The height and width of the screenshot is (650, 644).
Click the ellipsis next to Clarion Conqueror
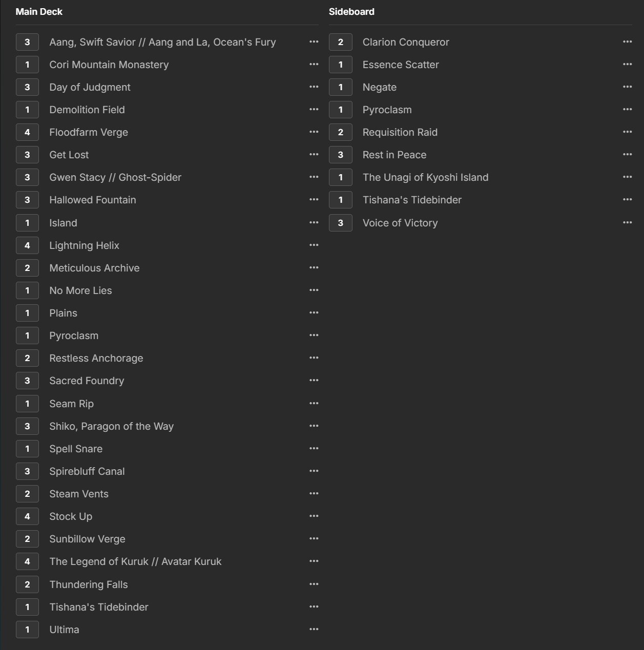coord(627,42)
